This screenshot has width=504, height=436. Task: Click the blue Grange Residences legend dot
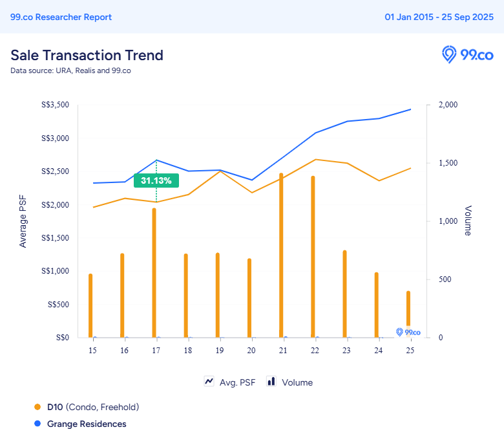pos(37,424)
